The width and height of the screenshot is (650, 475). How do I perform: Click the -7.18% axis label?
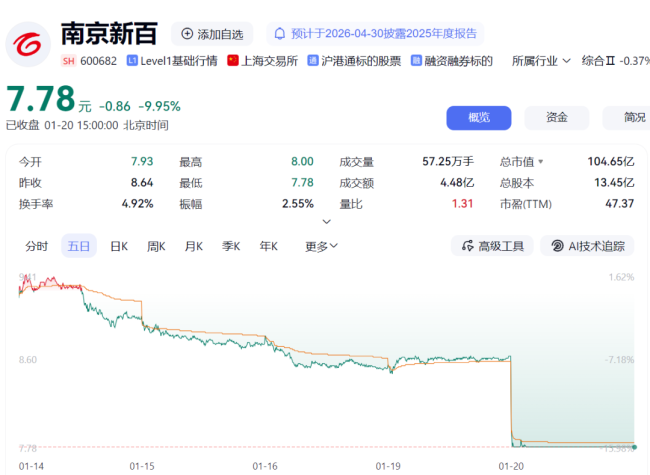click(619, 360)
